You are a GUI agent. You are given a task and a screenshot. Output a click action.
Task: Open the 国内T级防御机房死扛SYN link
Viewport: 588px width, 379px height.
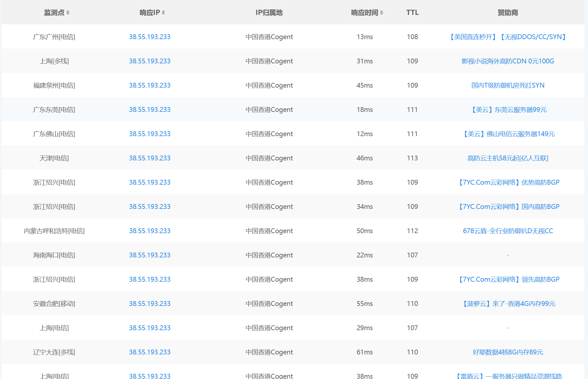507,85
